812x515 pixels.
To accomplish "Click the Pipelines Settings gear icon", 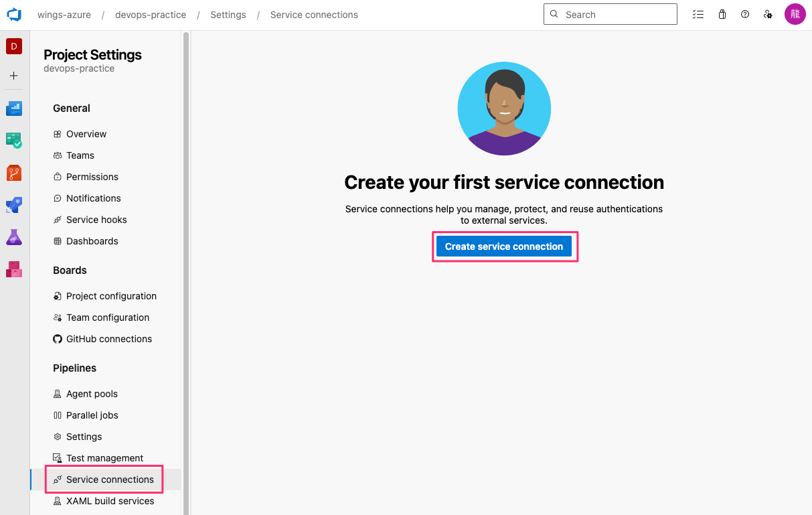I will [58, 437].
